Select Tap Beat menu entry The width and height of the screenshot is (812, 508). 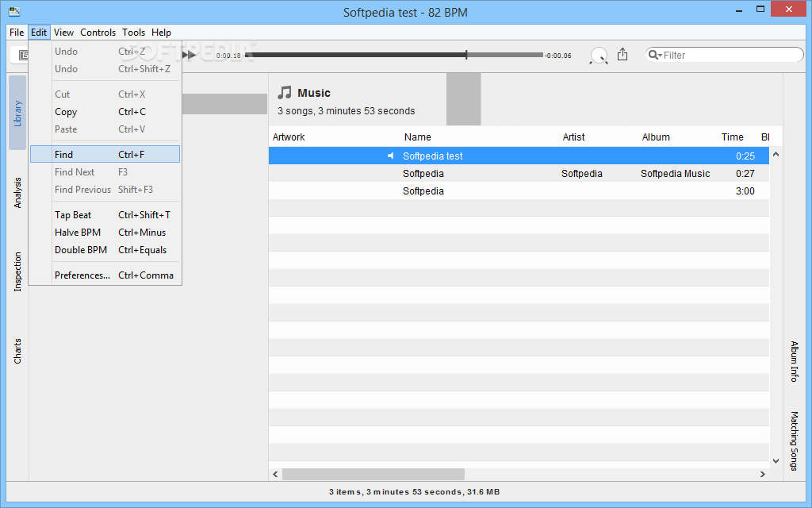click(x=105, y=214)
